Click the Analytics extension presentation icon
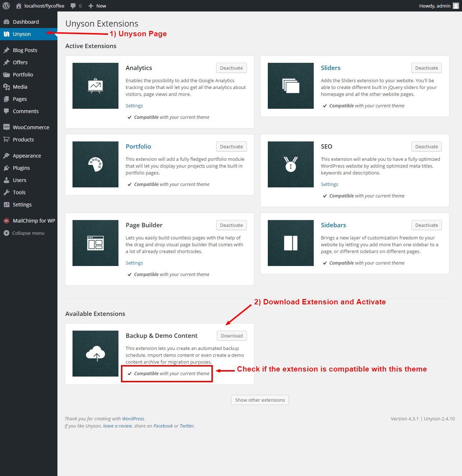The height and width of the screenshot is (476, 462). 95,86
